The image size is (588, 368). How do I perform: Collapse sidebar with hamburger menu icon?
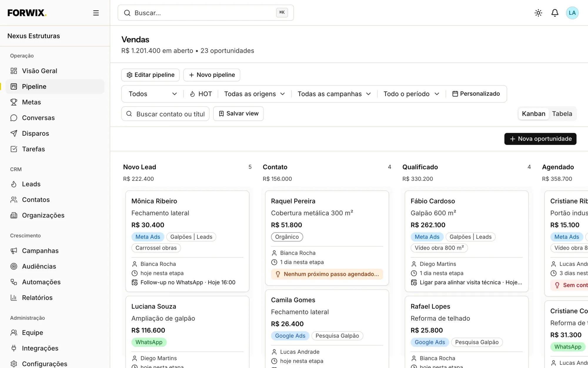tap(96, 13)
